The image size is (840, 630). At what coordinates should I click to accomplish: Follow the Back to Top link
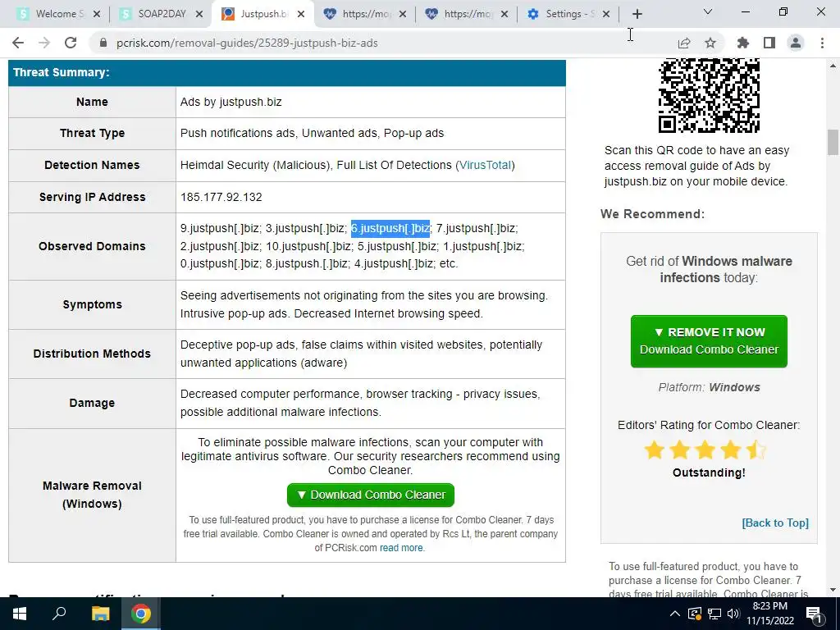point(775,523)
